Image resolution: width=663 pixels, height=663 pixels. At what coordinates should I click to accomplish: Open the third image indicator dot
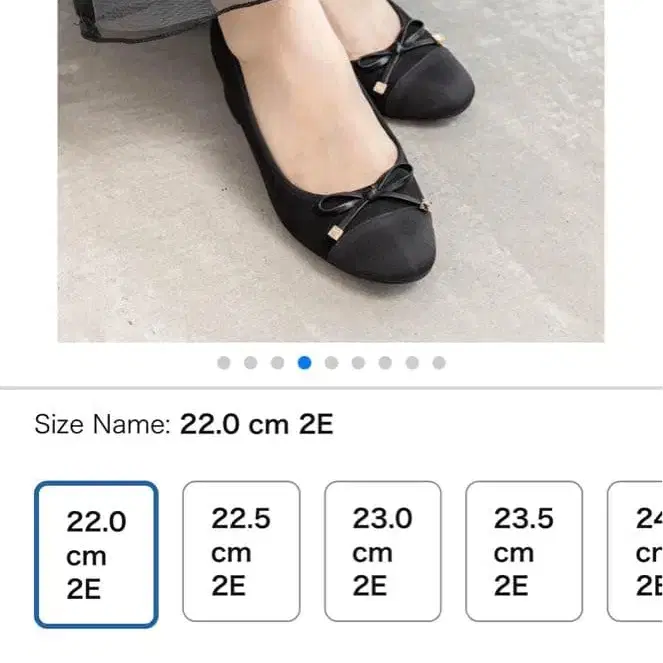click(277, 363)
